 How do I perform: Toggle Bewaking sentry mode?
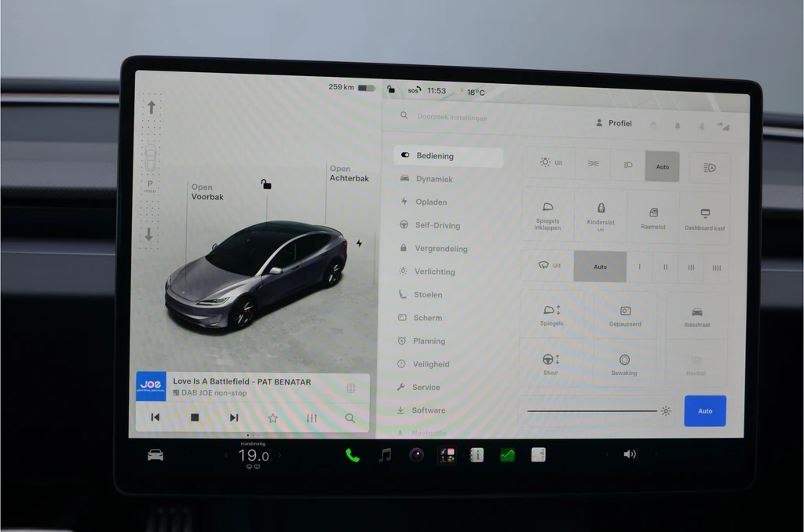(624, 364)
